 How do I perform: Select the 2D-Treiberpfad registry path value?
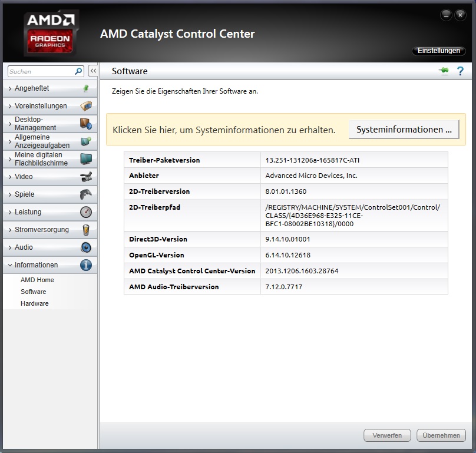353,216
